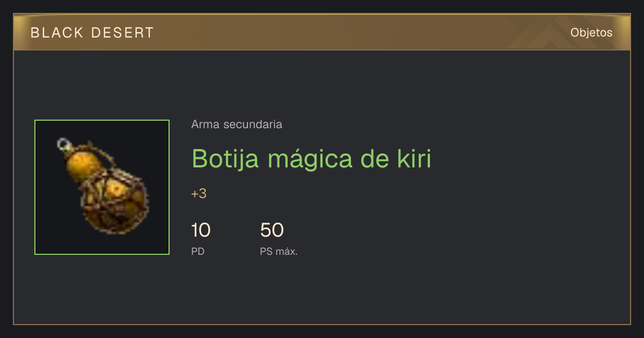Viewport: 644px width, 338px height.
Task: Select the Arma secundaria category label
Action: pos(237,124)
